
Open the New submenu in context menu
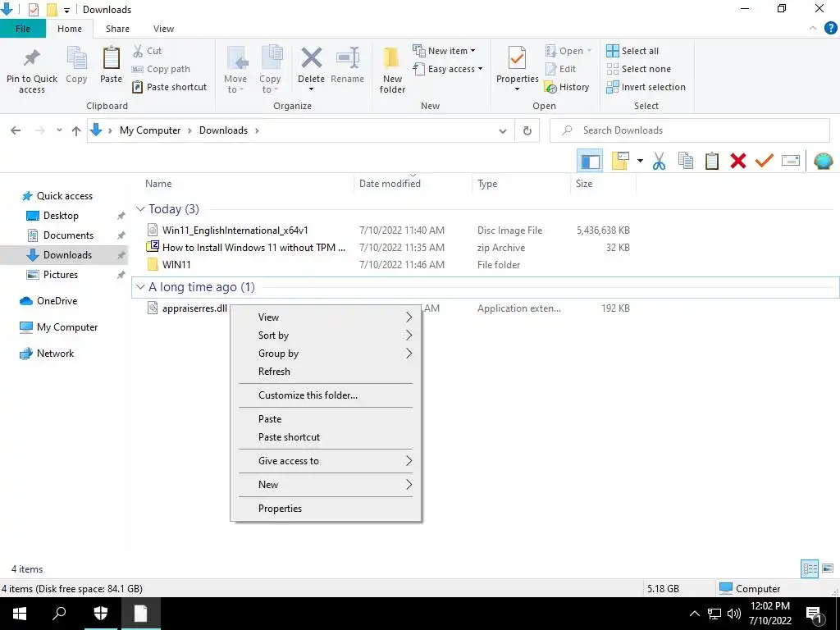click(325, 485)
